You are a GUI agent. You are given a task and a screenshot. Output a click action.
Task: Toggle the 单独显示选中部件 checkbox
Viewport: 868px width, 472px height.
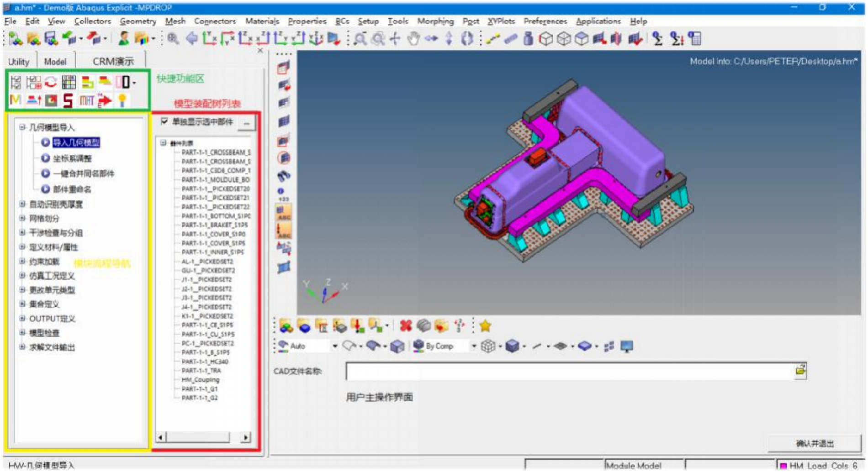click(164, 121)
